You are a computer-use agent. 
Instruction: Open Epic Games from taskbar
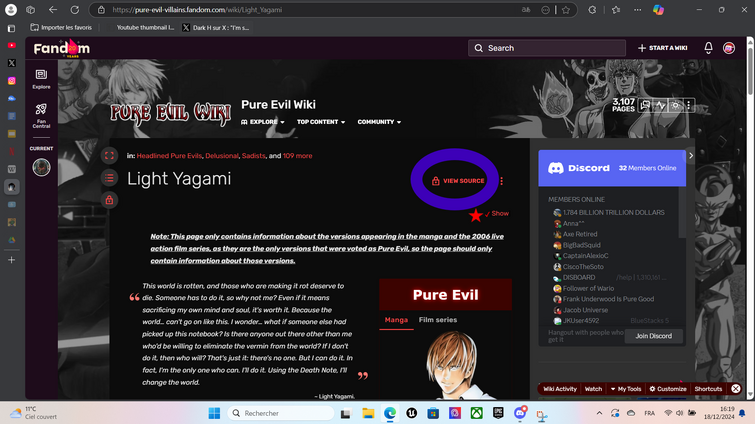pos(498,413)
